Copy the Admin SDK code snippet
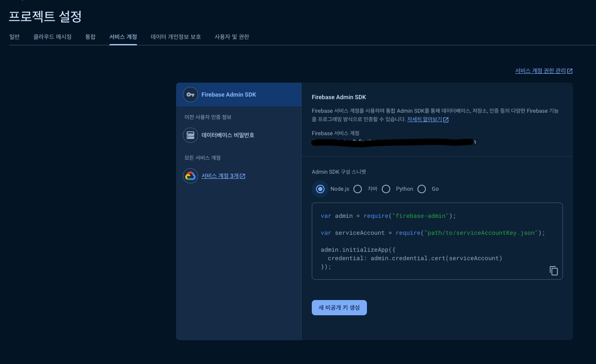Image resolution: width=596 pixels, height=364 pixels. point(554,271)
